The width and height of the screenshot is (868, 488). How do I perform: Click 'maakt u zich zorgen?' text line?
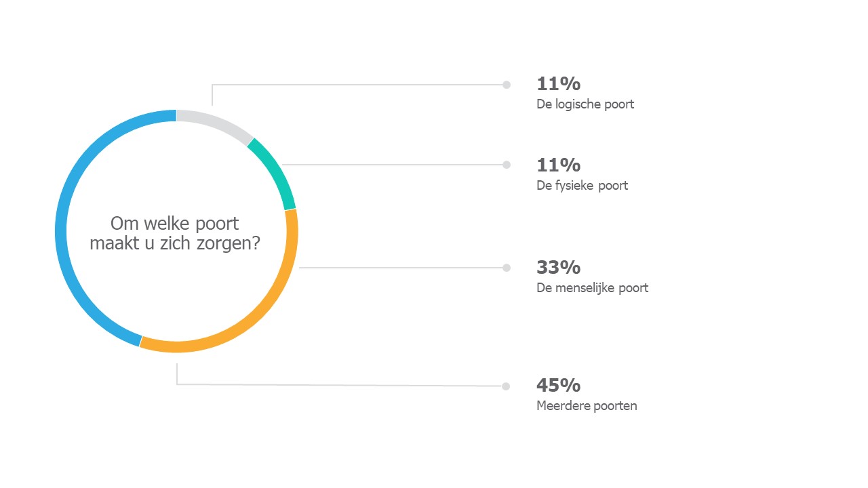pyautogui.click(x=175, y=244)
